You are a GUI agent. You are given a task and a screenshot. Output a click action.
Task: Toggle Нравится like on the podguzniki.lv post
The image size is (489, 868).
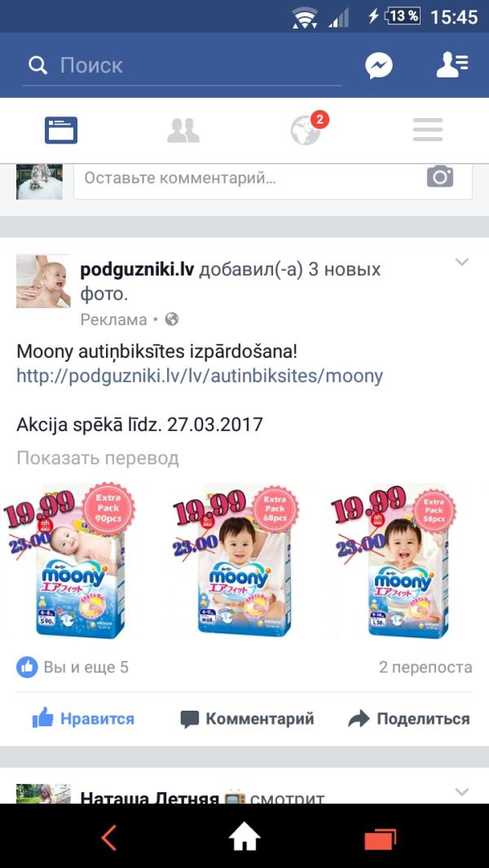[x=83, y=719]
